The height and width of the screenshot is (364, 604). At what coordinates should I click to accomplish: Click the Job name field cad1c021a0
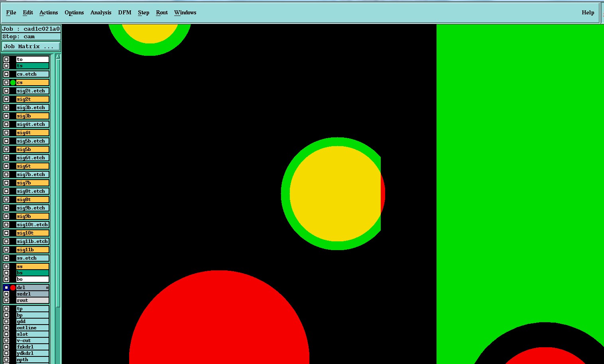[x=31, y=29]
